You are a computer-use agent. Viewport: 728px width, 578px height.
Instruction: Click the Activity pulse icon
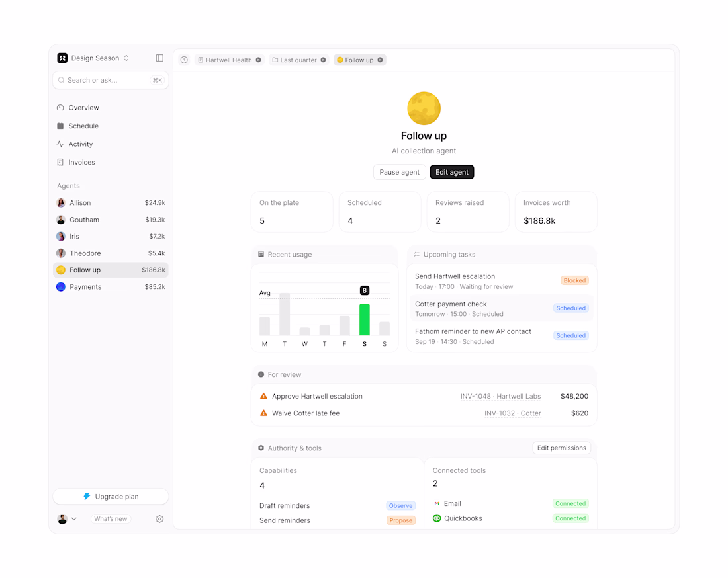tap(60, 144)
